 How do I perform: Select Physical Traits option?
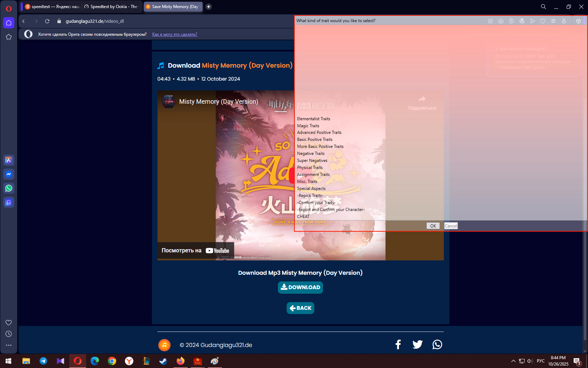(310, 168)
